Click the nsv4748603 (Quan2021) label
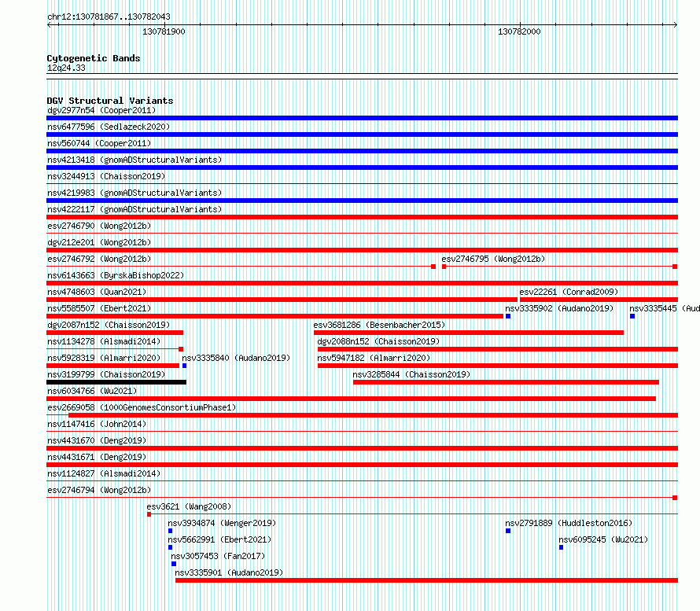This screenshot has height=611, width=700. pos(97,292)
